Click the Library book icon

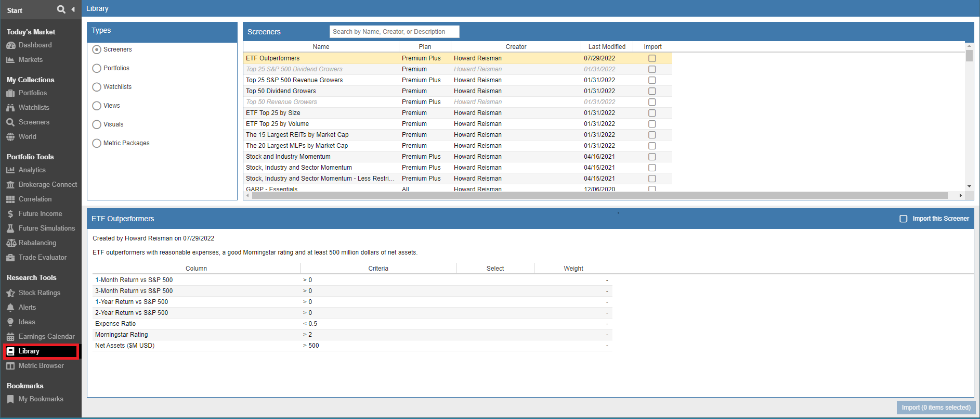10,351
